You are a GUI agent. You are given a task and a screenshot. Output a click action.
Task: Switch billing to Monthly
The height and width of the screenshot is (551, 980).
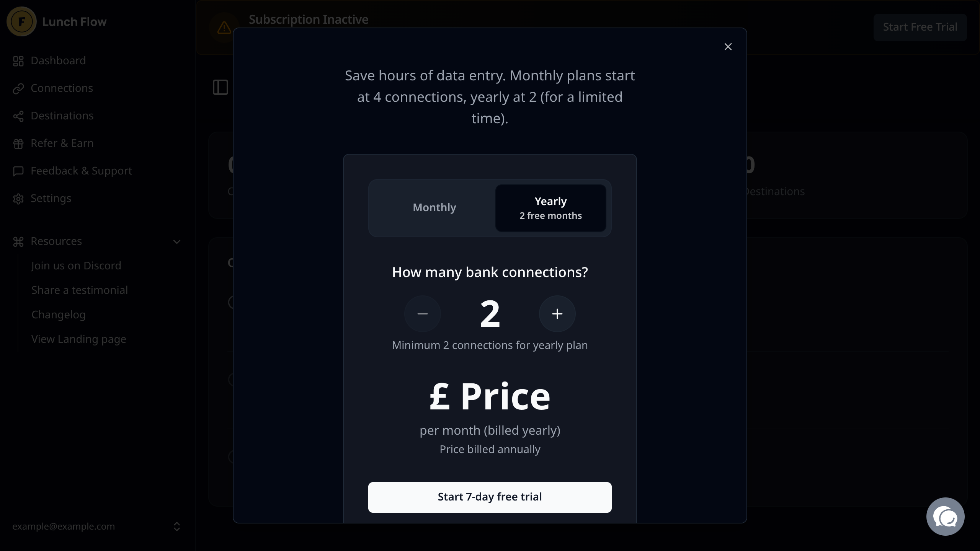point(434,208)
